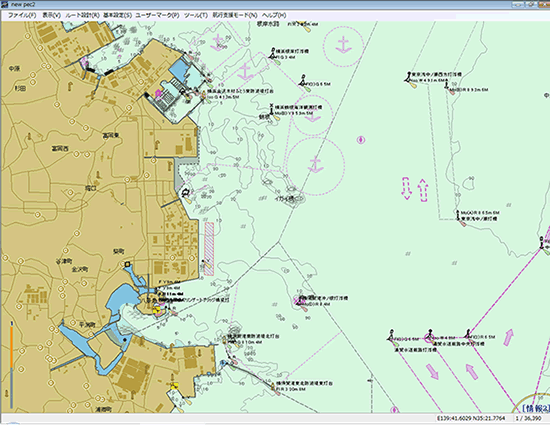Viewport: 550px width, 425px height.
Task: Click the upward dashed magenta traffic arrow
Action: 423,190
